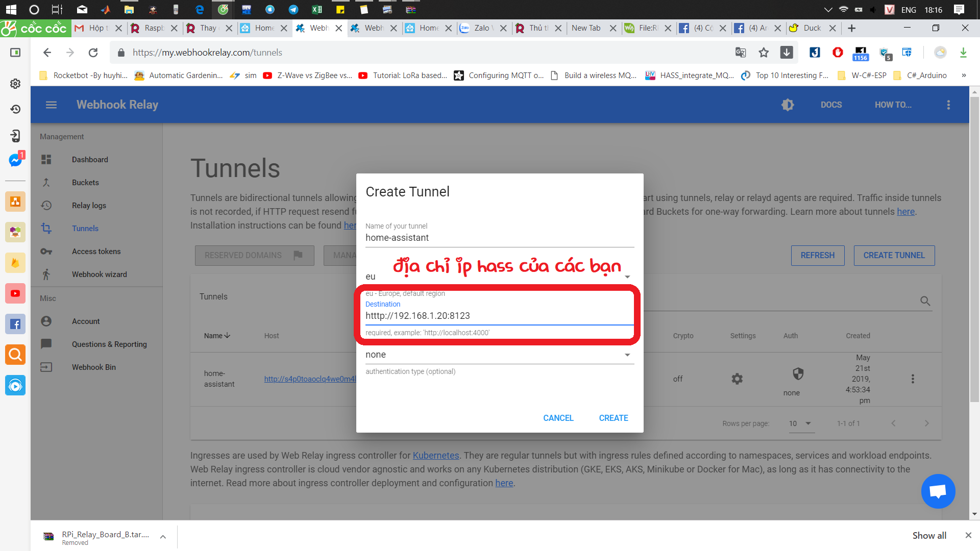Focus the tunnel name input field

[x=500, y=238]
